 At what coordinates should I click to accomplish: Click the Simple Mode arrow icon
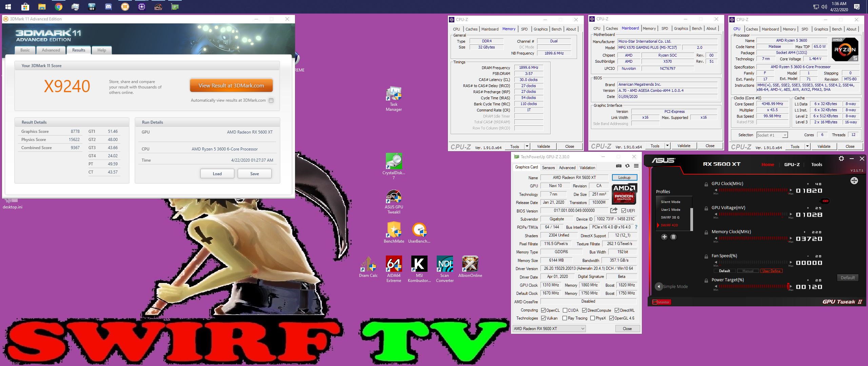(x=659, y=286)
